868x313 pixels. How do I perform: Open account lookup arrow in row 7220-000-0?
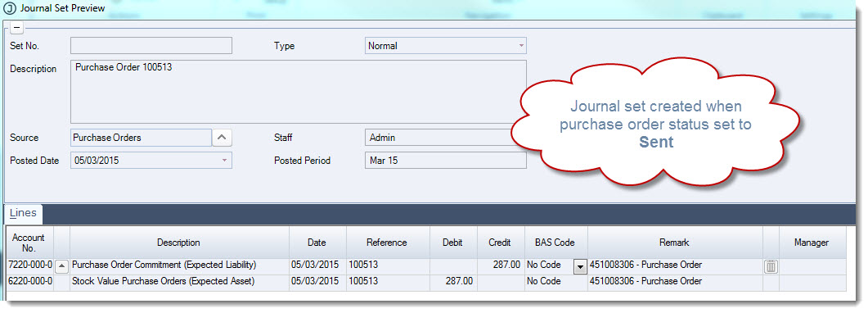pyautogui.click(x=62, y=266)
